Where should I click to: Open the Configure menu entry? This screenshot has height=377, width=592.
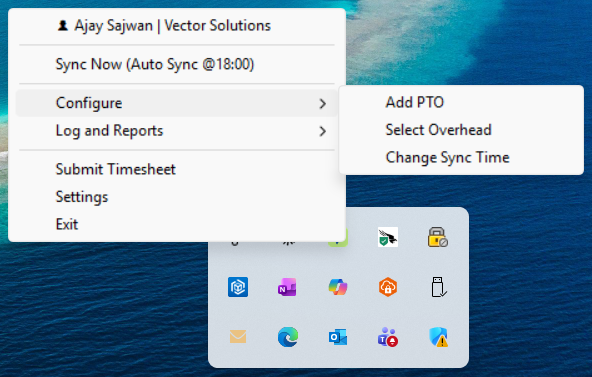[x=176, y=103]
